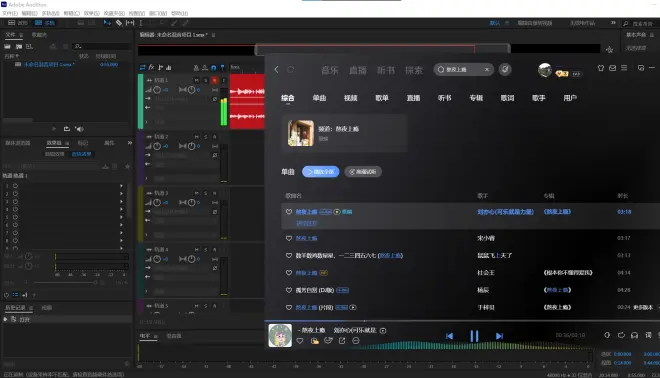660x378 pixels.
Task: Go back in the music player
Action: pyautogui.click(x=277, y=69)
